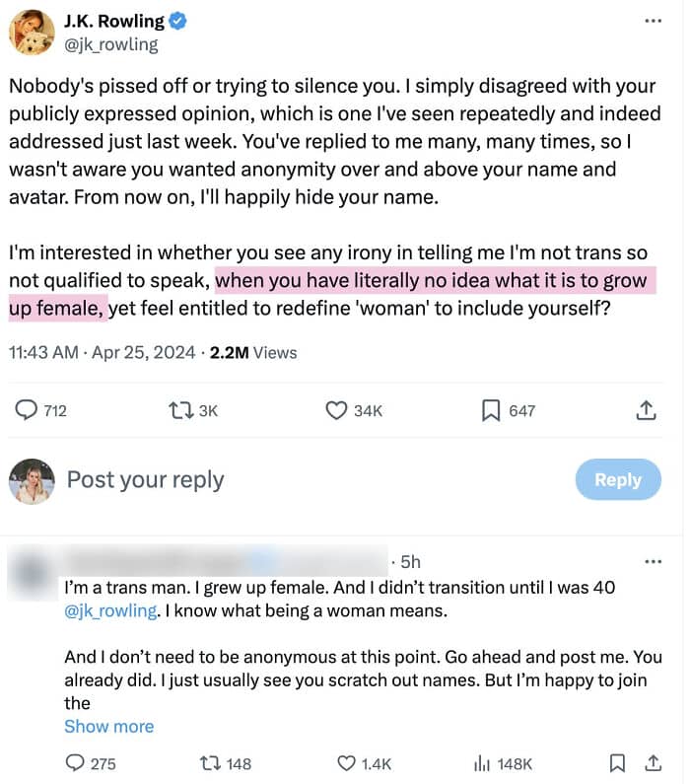Bookmark the trans man's reply
Screen dimensions: 690x784
pyautogui.click(x=617, y=763)
